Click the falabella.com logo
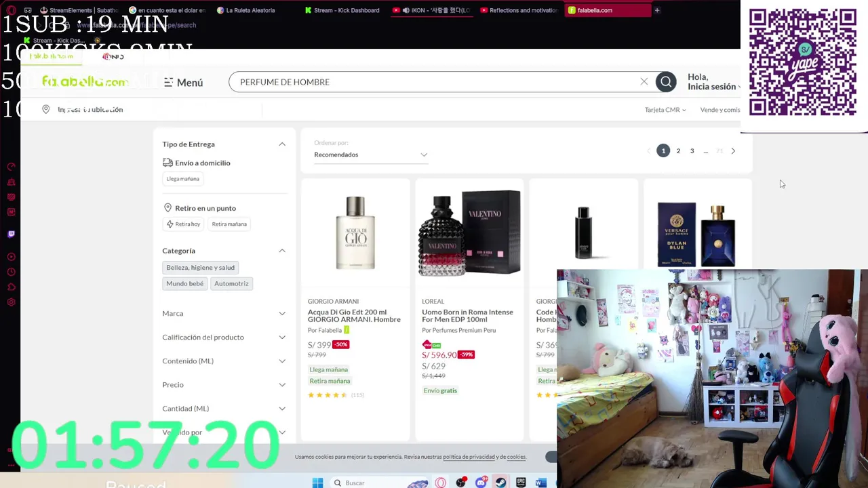Viewport: 868px width, 488px height. [85, 82]
